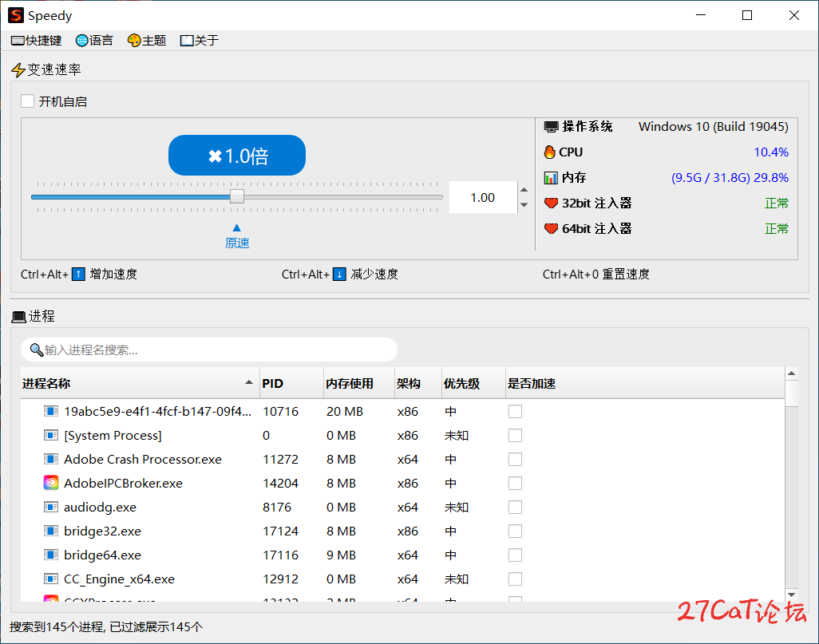This screenshot has height=644, width=819.
Task: Click the heart icon for 64bit 注入器
Action: pyautogui.click(x=550, y=228)
